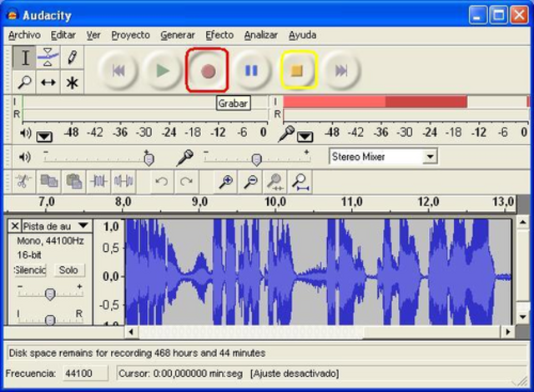Viewport: 534px width, 392px height.
Task: Click Fit project in window icon
Action: [300, 181]
